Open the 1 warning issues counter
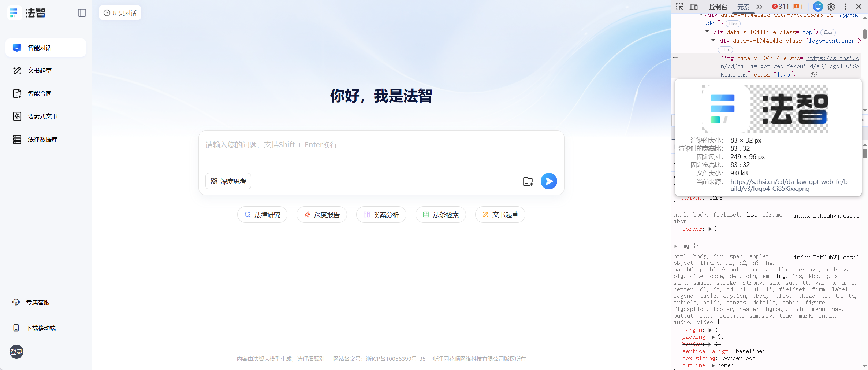Viewport: 868px width, 370px height. tap(798, 7)
